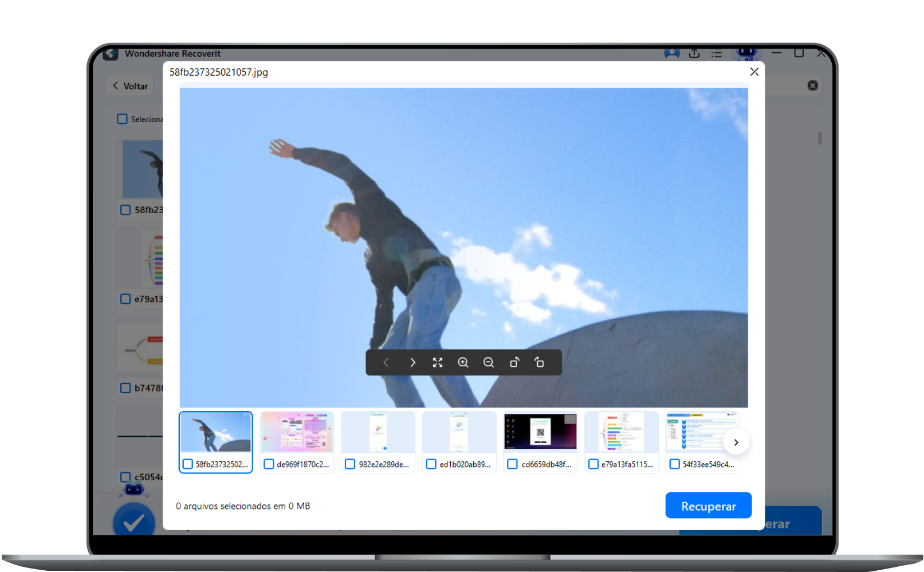Zoom in on the preview image
This screenshot has width=924, height=572.
[463, 362]
